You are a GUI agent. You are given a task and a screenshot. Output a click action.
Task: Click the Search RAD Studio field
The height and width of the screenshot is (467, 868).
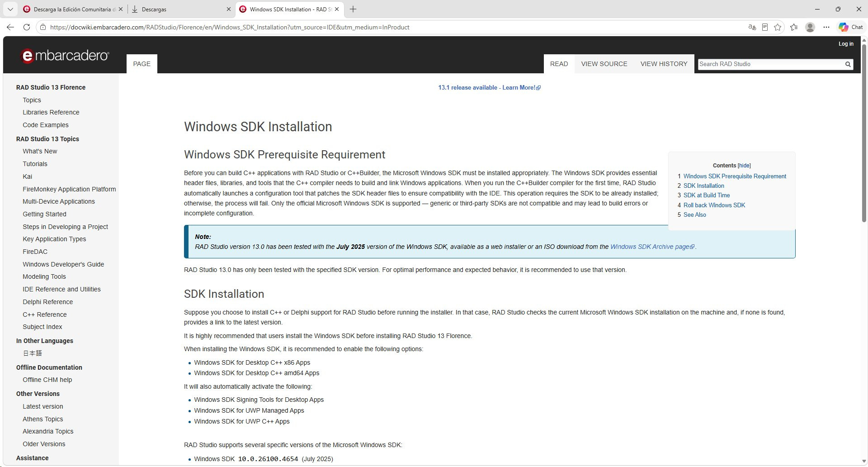tap(770, 64)
